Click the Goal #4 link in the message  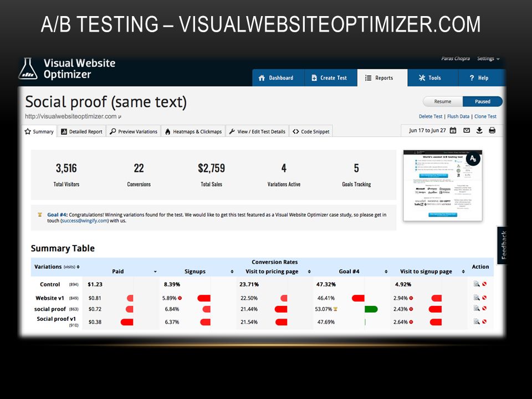(57, 214)
